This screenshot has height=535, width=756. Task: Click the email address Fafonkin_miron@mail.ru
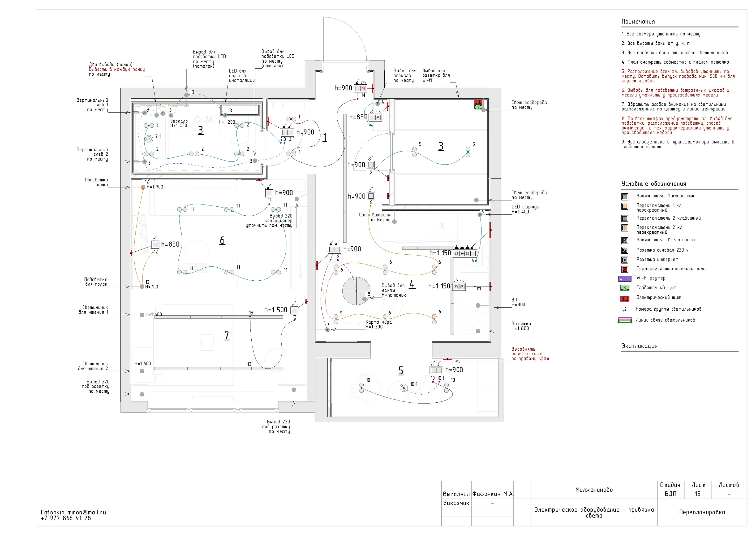pos(73,512)
